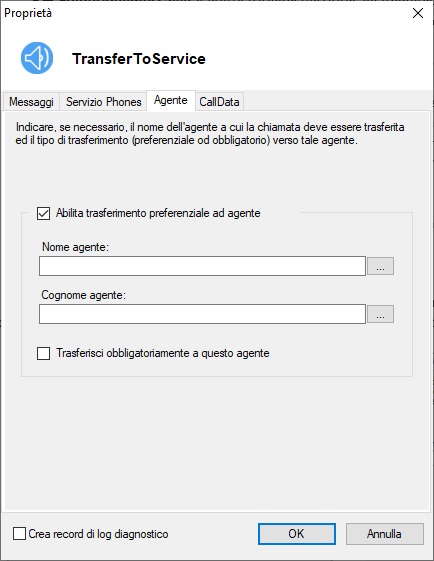The image size is (434, 561).
Task: Close the Proprietà dialog with the X
Action: click(418, 14)
